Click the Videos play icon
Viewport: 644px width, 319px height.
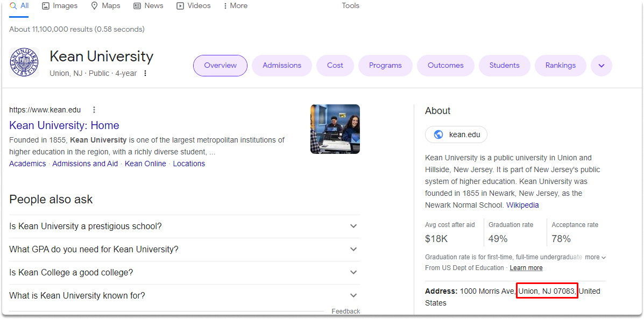[x=180, y=6]
